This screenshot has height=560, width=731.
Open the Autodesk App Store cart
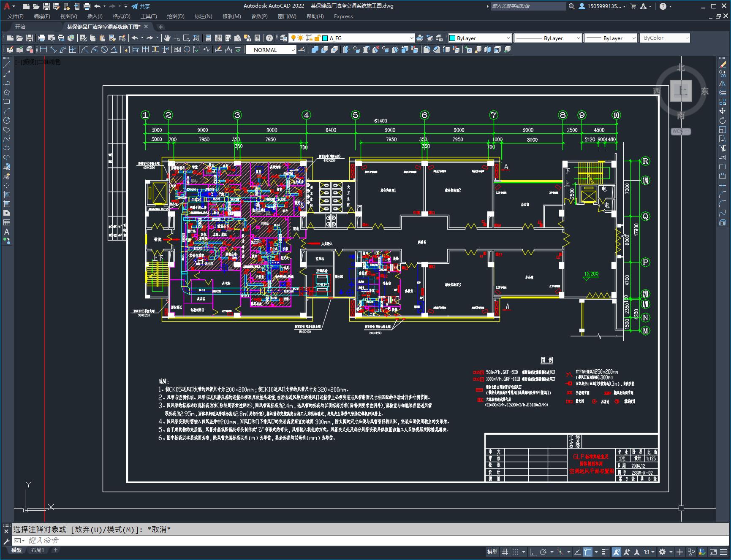coord(633,6)
